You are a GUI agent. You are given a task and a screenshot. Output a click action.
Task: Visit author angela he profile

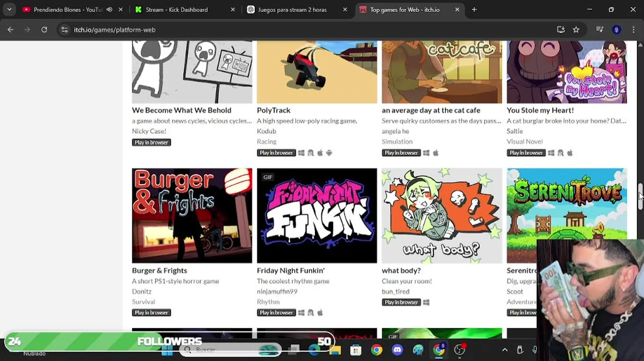(x=395, y=131)
